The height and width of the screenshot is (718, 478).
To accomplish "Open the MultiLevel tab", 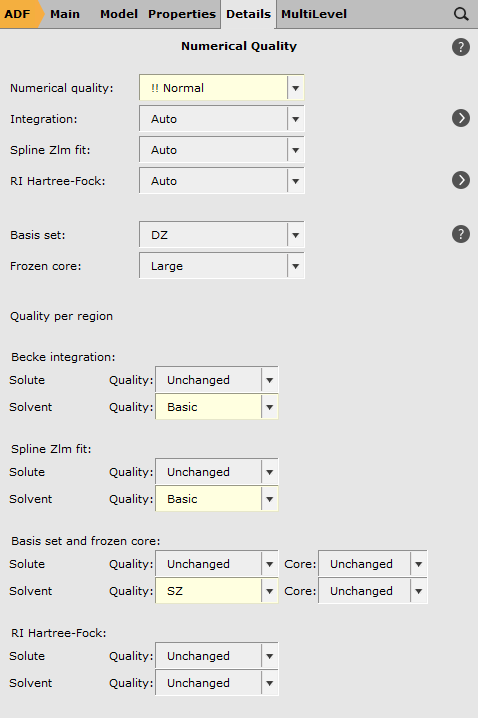I will (x=314, y=14).
